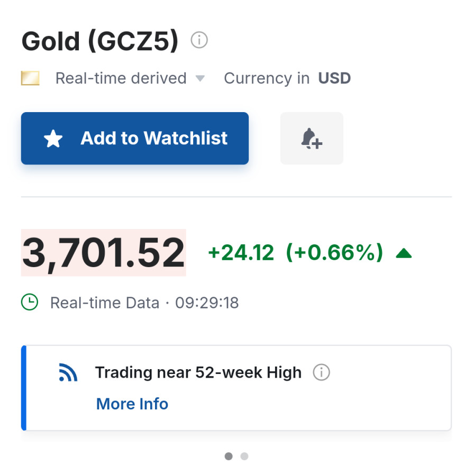
Task: Open the Real-time derived data source selector
Action: pyautogui.click(x=121, y=78)
